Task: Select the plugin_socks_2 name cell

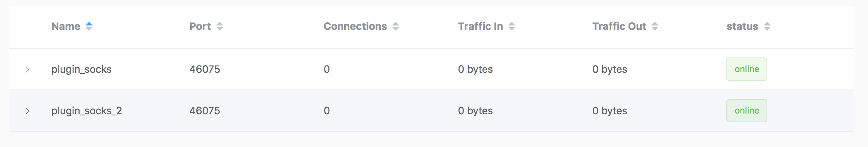Action: (87, 111)
